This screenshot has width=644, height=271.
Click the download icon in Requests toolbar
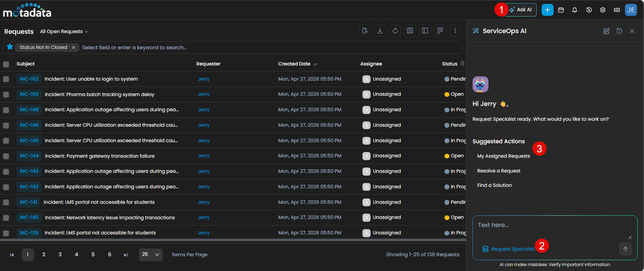(380, 31)
